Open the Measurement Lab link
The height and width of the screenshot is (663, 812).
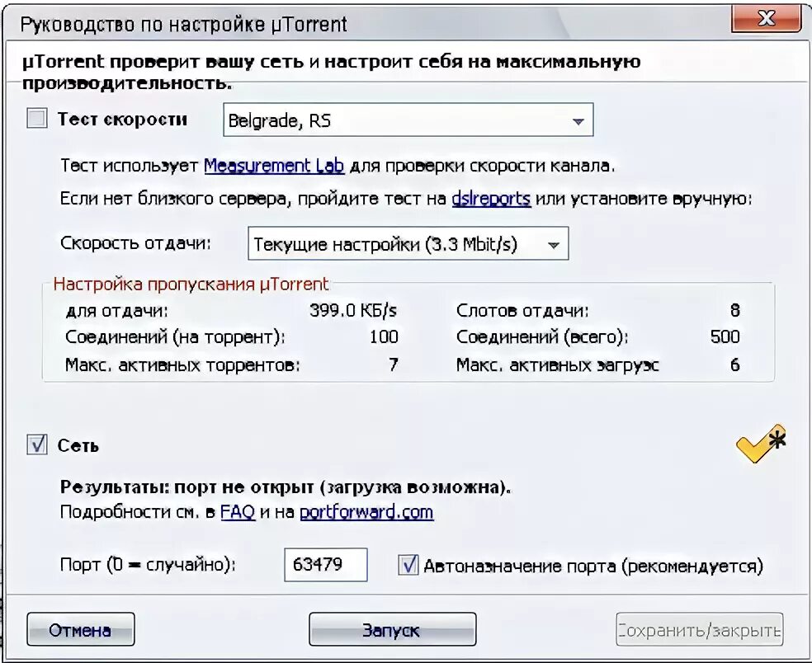(x=274, y=166)
